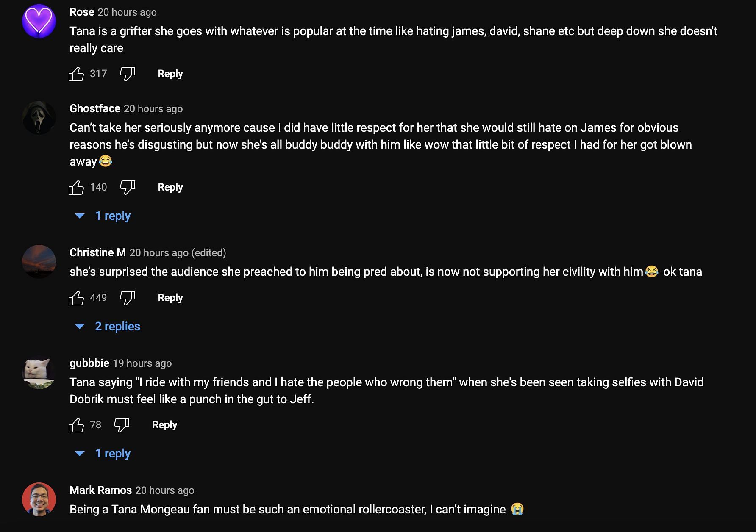The width and height of the screenshot is (756, 532).
Task: Expand the 1 reply under Ghostface's comment
Action: [112, 216]
